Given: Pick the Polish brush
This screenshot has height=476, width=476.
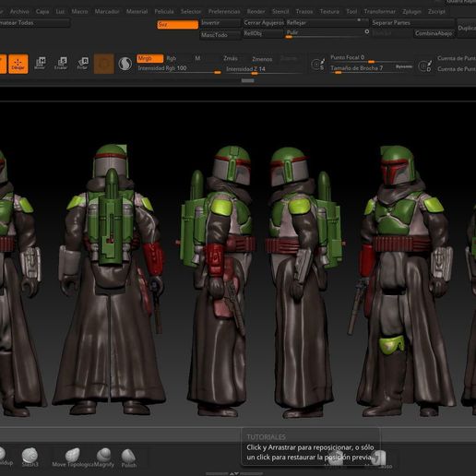Looking at the screenshot, I should click(x=128, y=458).
